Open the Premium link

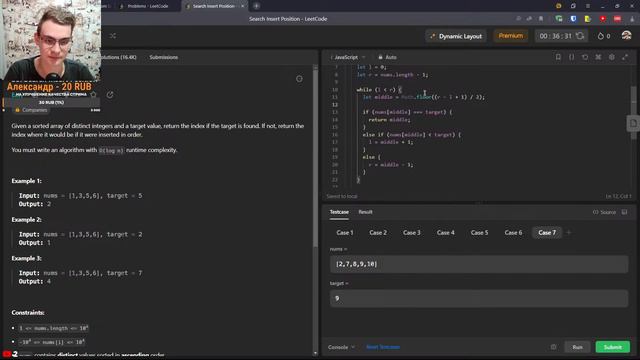coord(511,36)
